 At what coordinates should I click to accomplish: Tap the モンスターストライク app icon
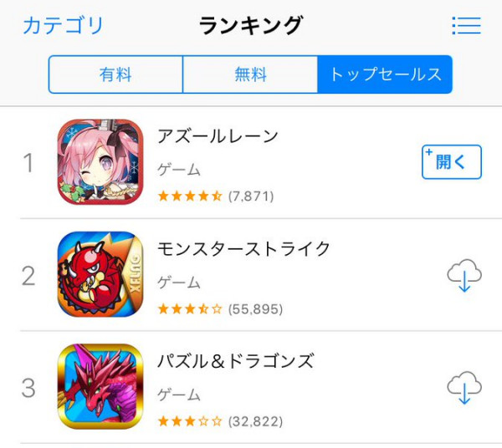pyautogui.click(x=100, y=274)
